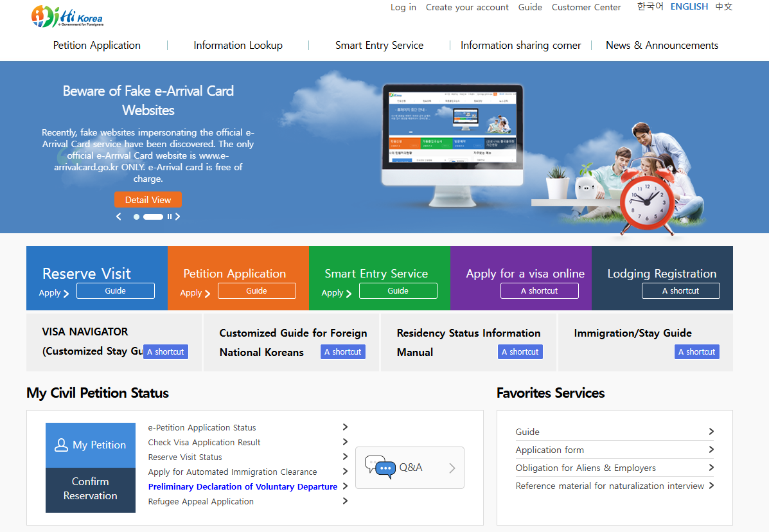The height and width of the screenshot is (532, 769).
Task: Open Customer Center link
Action: click(586, 7)
